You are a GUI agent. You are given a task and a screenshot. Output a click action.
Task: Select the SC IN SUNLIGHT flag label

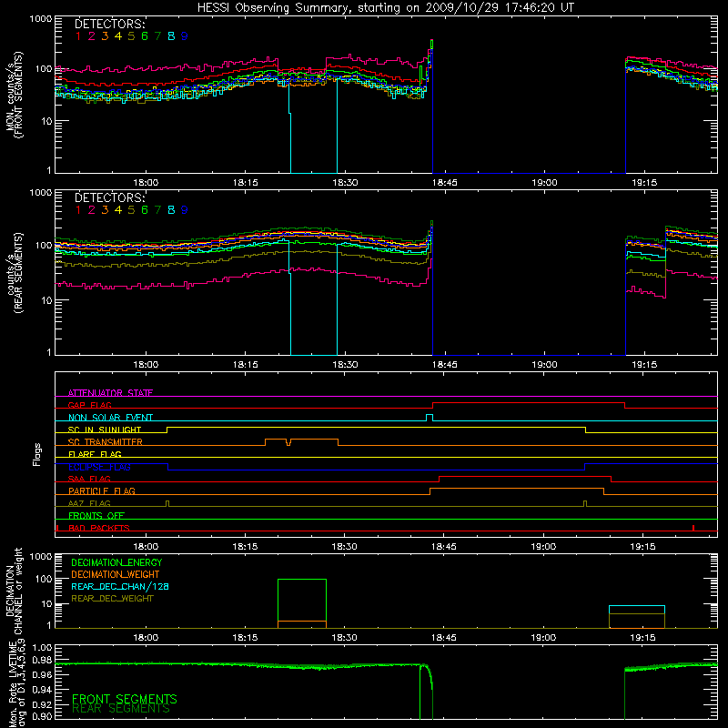(105, 430)
